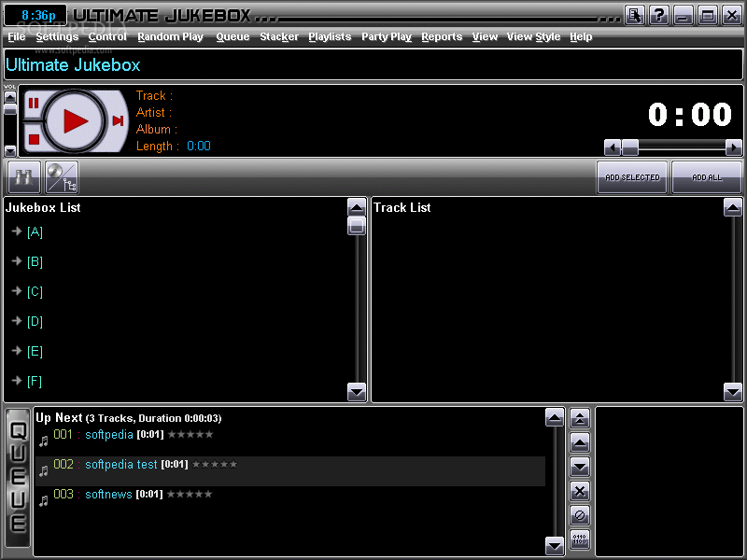Open the File menu

[17, 36]
